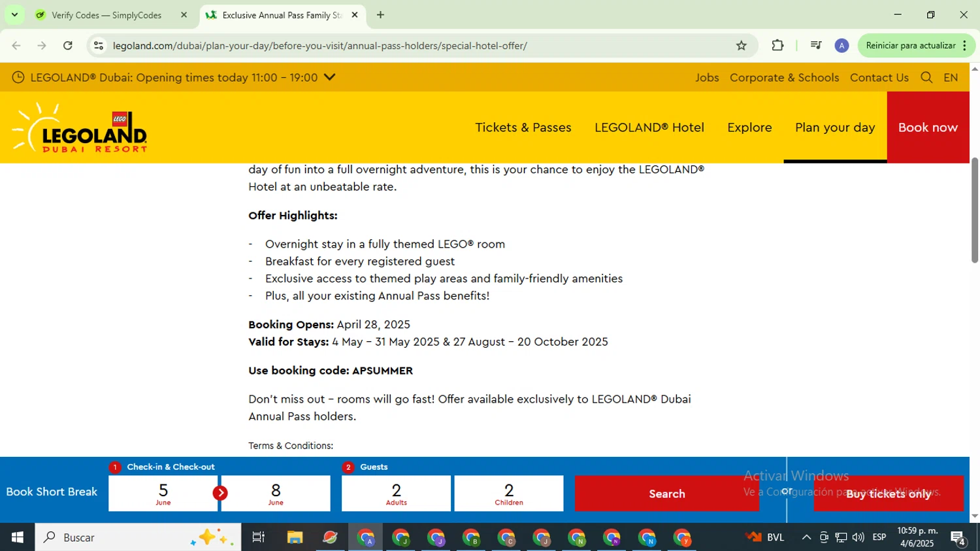Go forward in browser history

coord(42,46)
